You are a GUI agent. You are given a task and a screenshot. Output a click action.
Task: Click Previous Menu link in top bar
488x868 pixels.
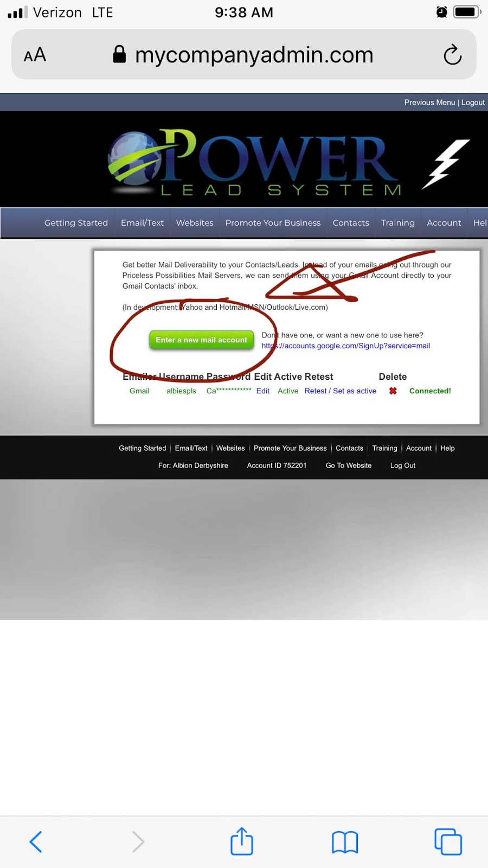click(x=429, y=102)
